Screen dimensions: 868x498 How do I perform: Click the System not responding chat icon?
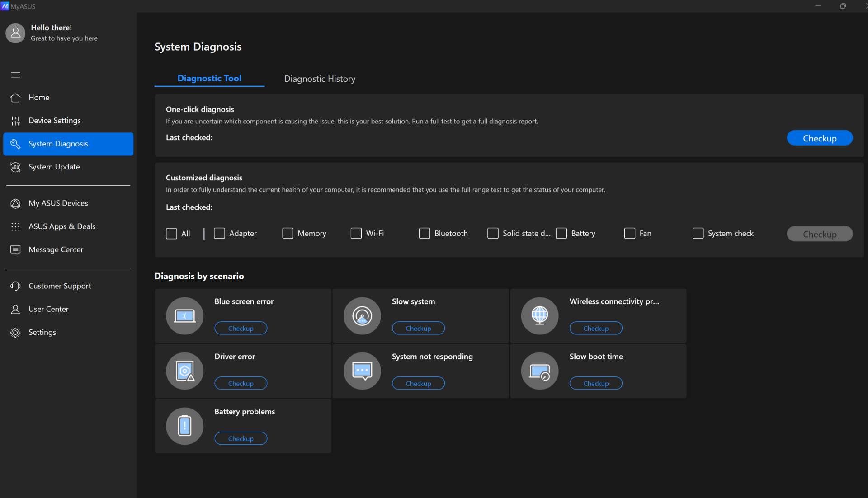362,371
